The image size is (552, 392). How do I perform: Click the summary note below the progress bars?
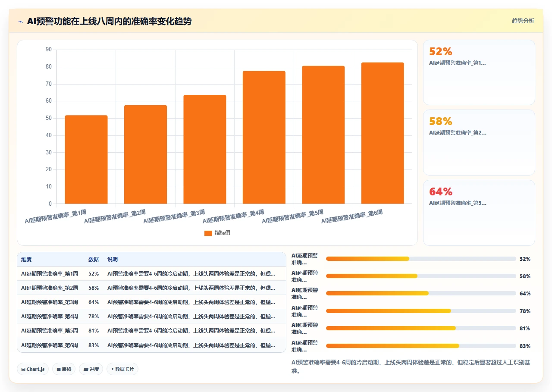coord(411,367)
